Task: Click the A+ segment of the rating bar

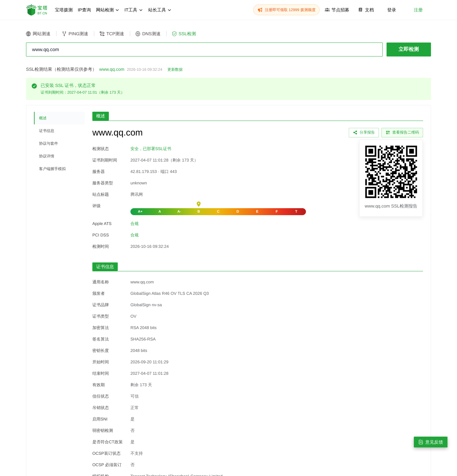Action: click(140, 212)
